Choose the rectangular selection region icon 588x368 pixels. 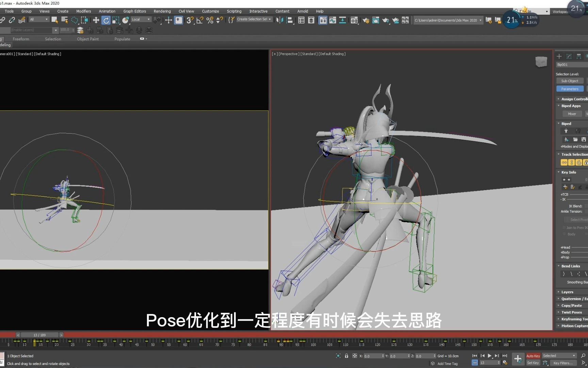click(75, 20)
